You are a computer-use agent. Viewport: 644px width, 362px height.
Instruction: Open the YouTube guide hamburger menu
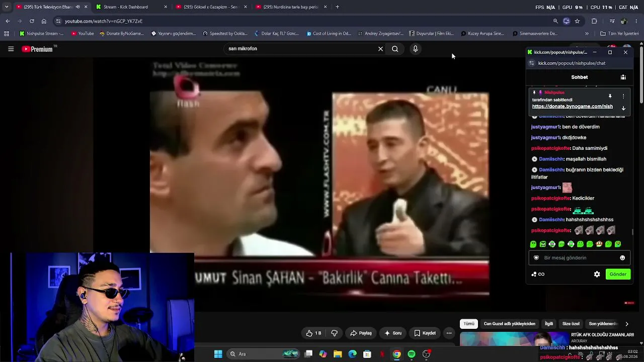pyautogui.click(x=11, y=49)
